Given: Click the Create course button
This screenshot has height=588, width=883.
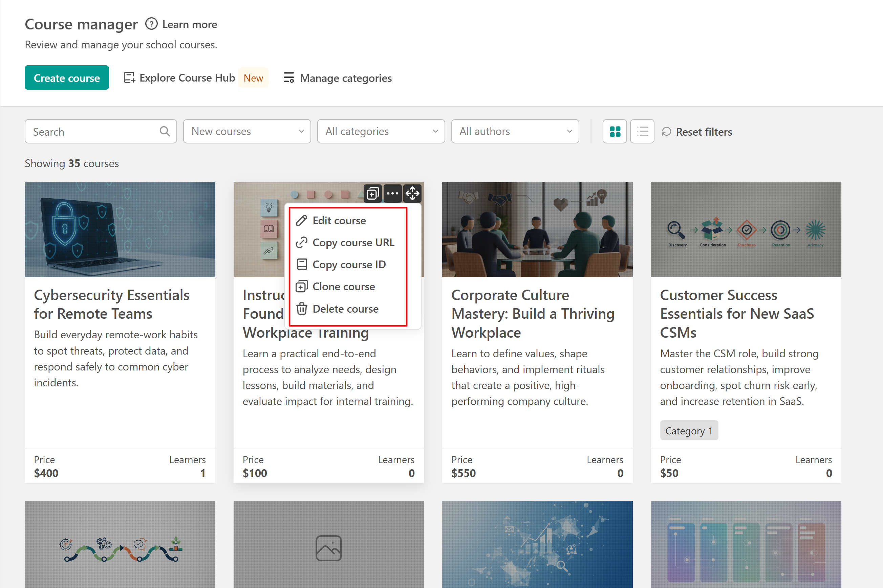Looking at the screenshot, I should 67,77.
